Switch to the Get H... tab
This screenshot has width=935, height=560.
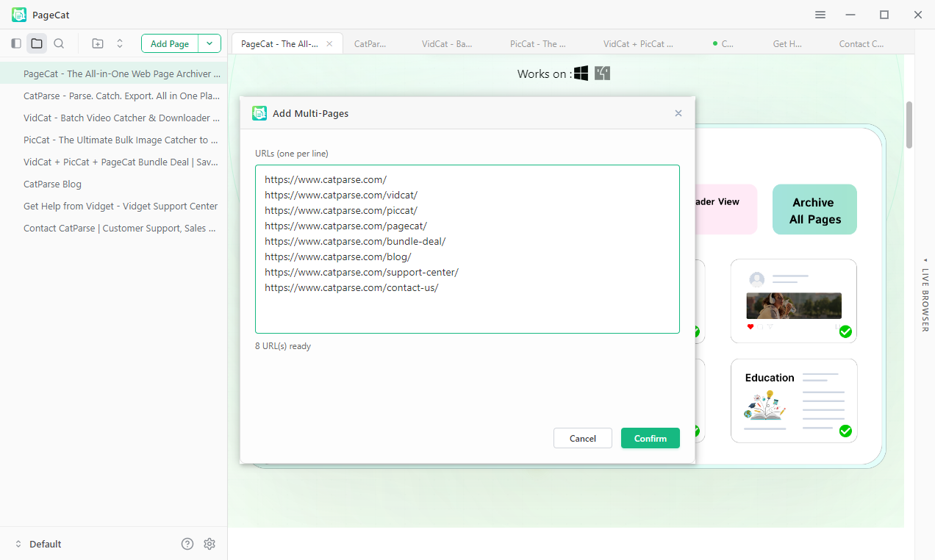[787, 43]
